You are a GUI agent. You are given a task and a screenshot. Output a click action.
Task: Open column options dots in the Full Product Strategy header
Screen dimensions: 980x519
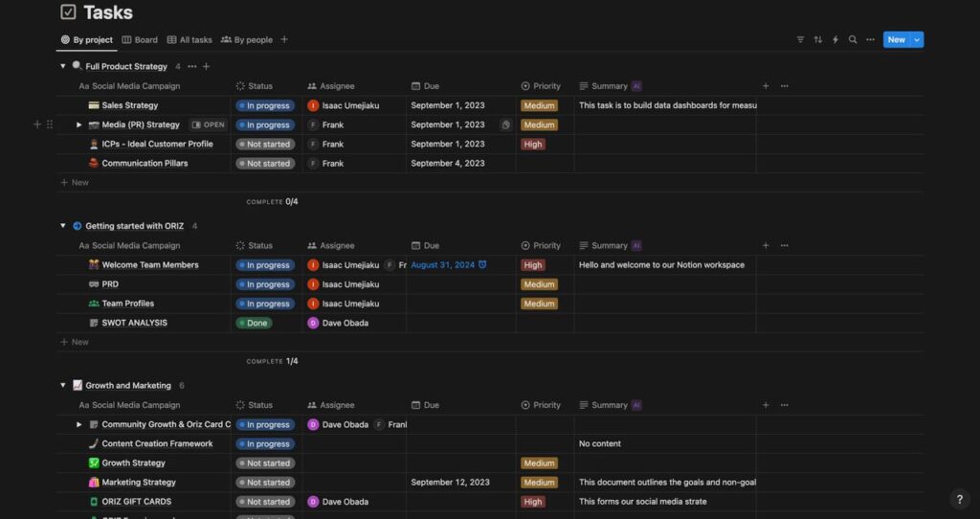pos(785,85)
